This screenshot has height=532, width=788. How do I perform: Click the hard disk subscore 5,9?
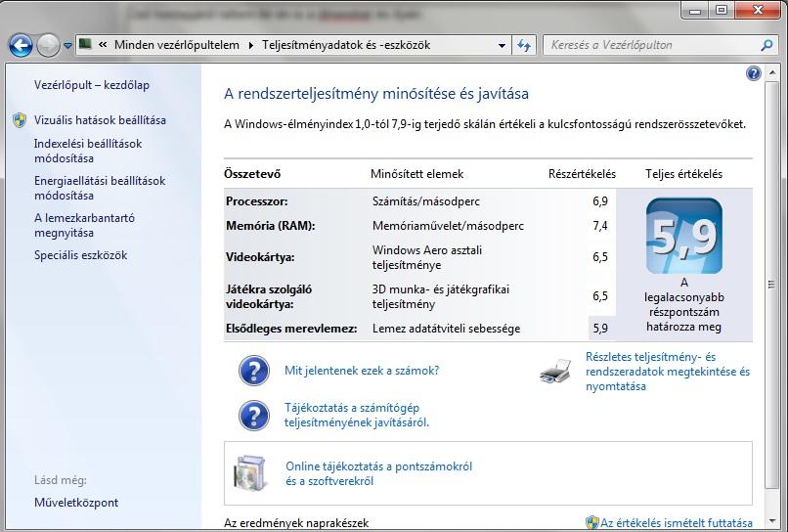point(600,329)
